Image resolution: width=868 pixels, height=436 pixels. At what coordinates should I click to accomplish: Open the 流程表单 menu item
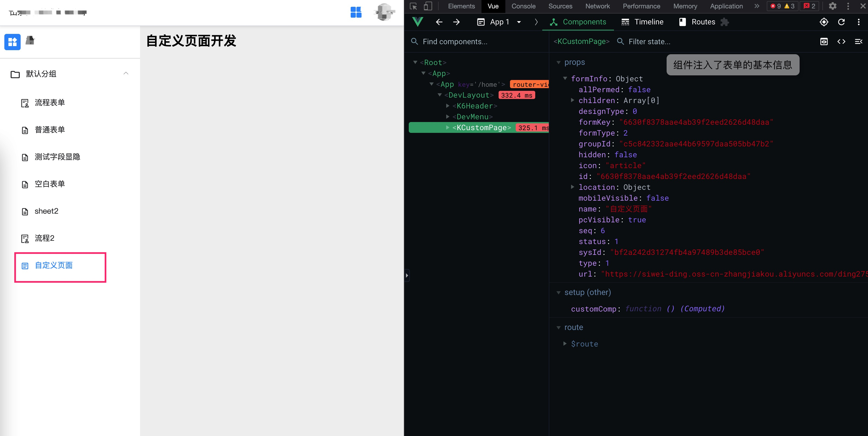click(49, 102)
